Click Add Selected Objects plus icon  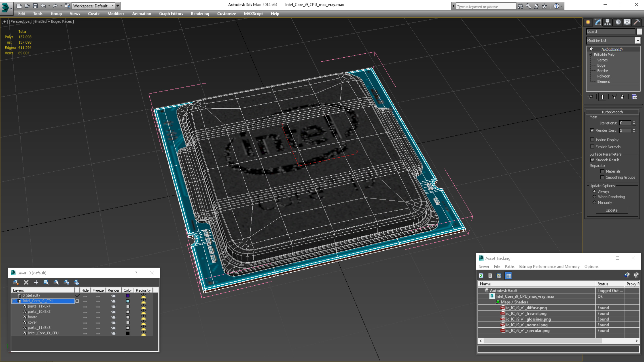[36, 282]
